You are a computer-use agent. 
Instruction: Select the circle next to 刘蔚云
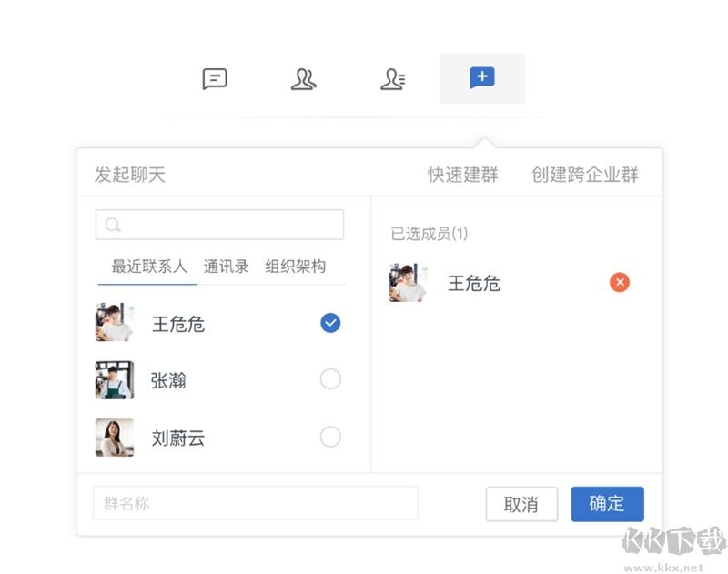330,437
